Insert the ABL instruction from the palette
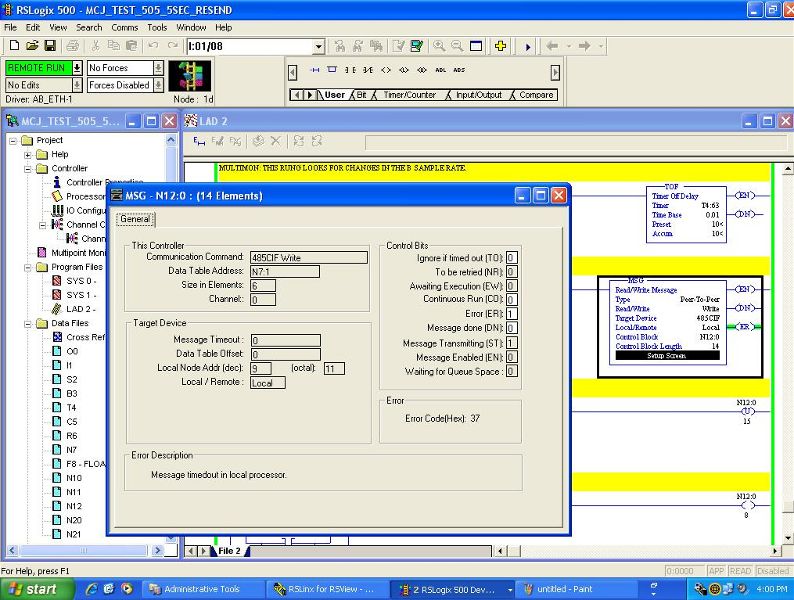This screenshot has width=794, height=600. pos(441,70)
